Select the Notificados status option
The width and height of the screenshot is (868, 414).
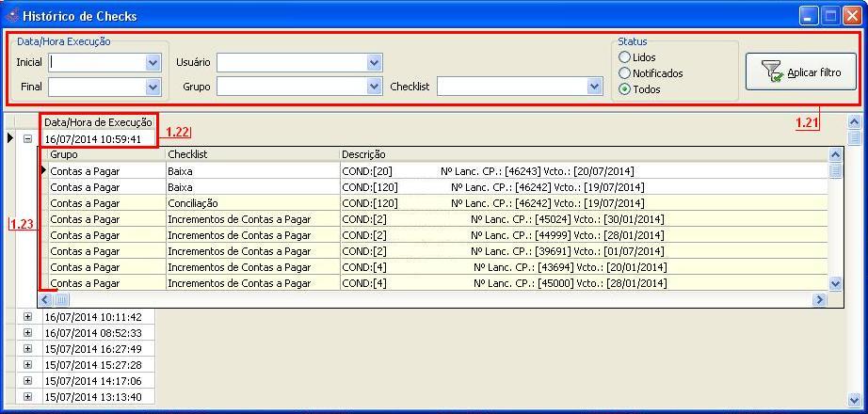624,73
